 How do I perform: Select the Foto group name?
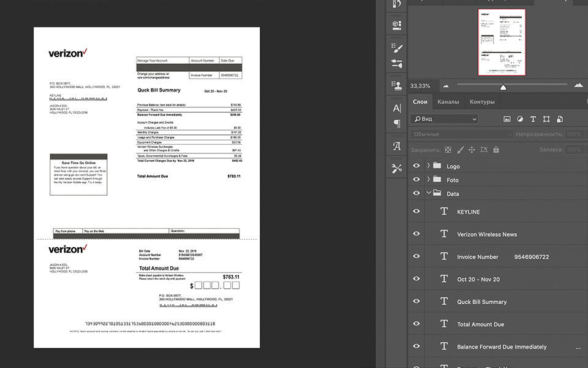coord(453,180)
